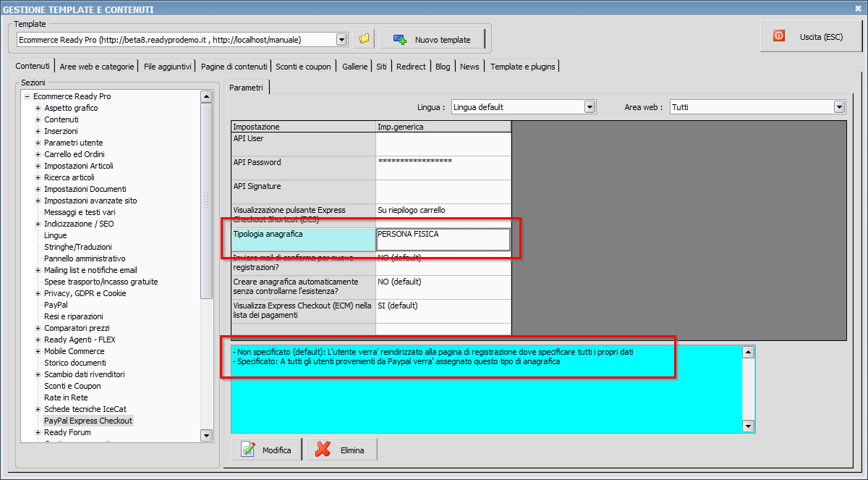Open the template folder icon button
868x480 pixels.
click(364, 39)
